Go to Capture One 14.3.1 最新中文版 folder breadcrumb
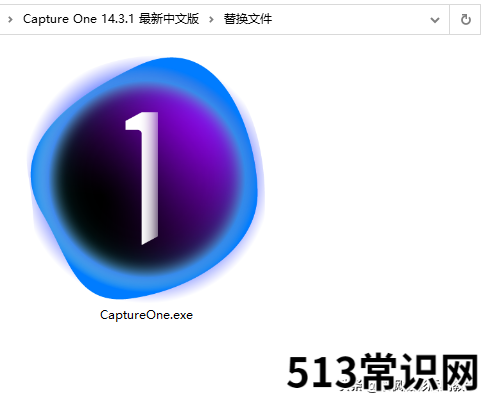The height and width of the screenshot is (403, 488). pyautogui.click(x=111, y=19)
